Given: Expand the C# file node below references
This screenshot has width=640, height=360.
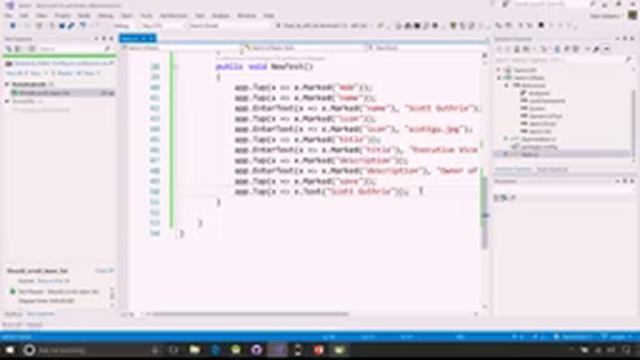Looking at the screenshot, I should tap(505, 139).
